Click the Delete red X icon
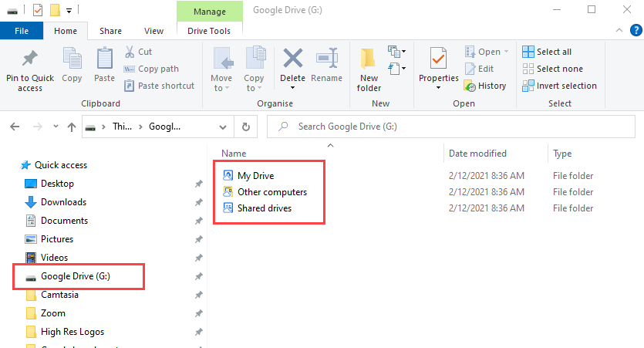Image resolution: width=644 pixels, height=348 pixels. [293, 58]
